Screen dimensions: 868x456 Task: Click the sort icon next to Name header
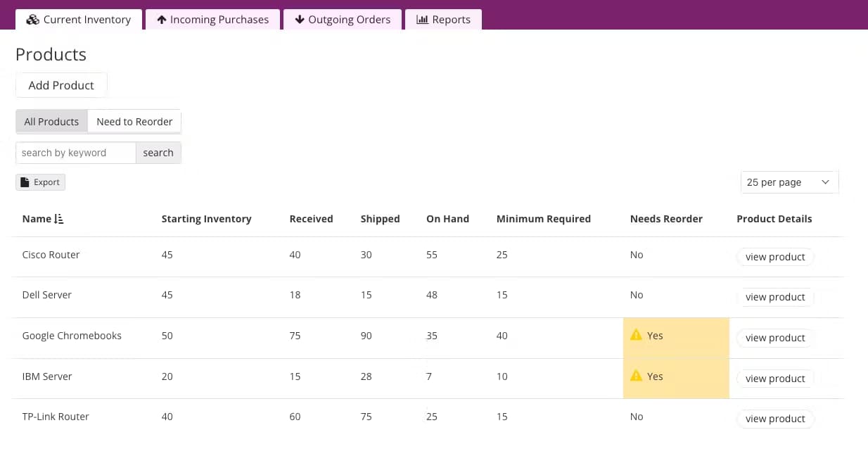pos(59,219)
